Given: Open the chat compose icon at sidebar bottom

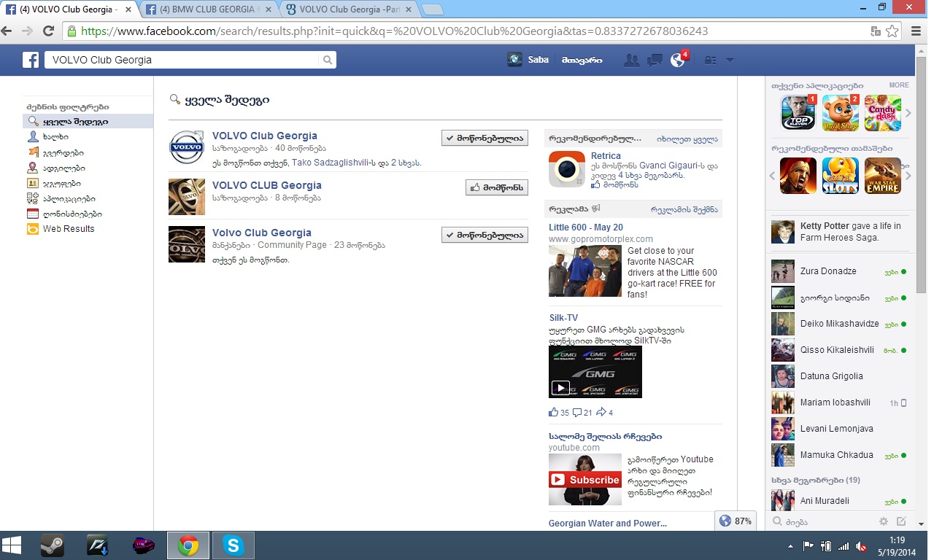Looking at the screenshot, I should tap(901, 521).
